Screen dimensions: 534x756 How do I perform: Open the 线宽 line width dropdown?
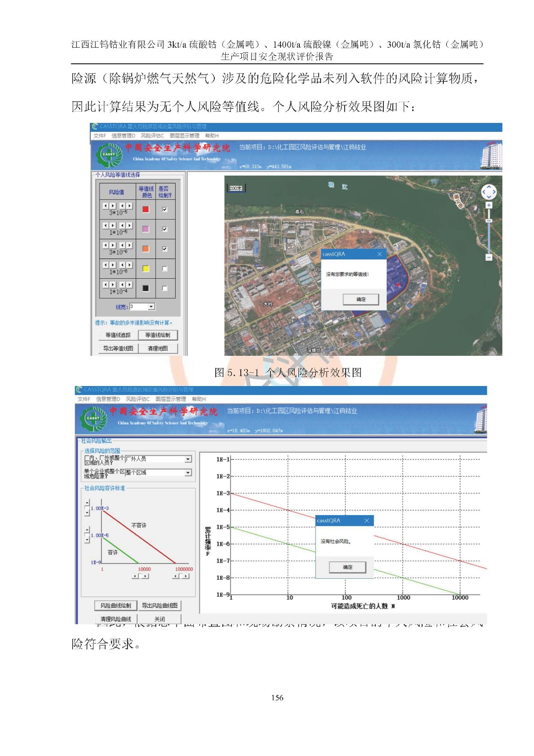click(151, 307)
